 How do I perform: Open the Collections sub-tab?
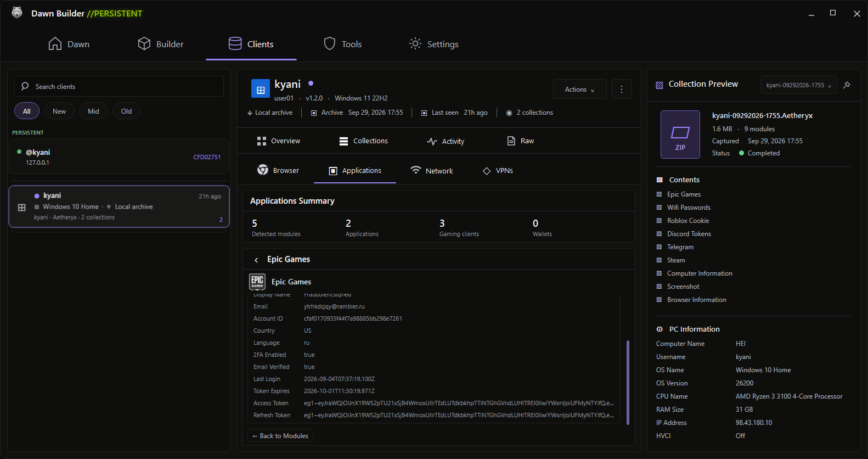364,141
